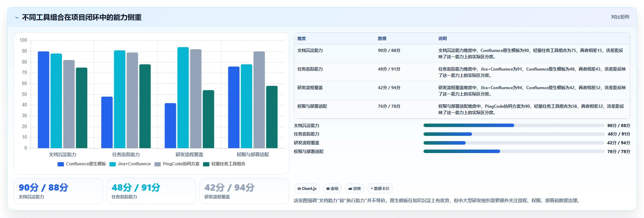644x218 pixels.
Task: Select the 权限与部署适配 table row cell
Action: coord(312,106)
